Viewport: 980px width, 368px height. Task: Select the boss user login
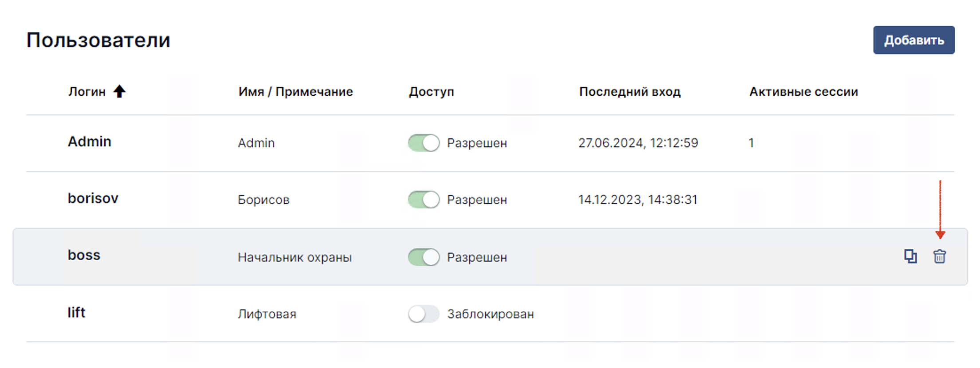[x=84, y=255]
